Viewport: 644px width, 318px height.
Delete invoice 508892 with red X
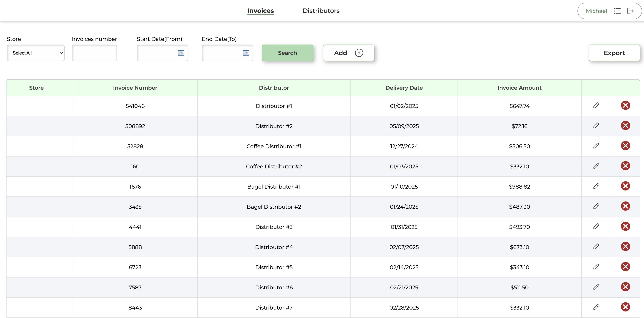[625, 126]
